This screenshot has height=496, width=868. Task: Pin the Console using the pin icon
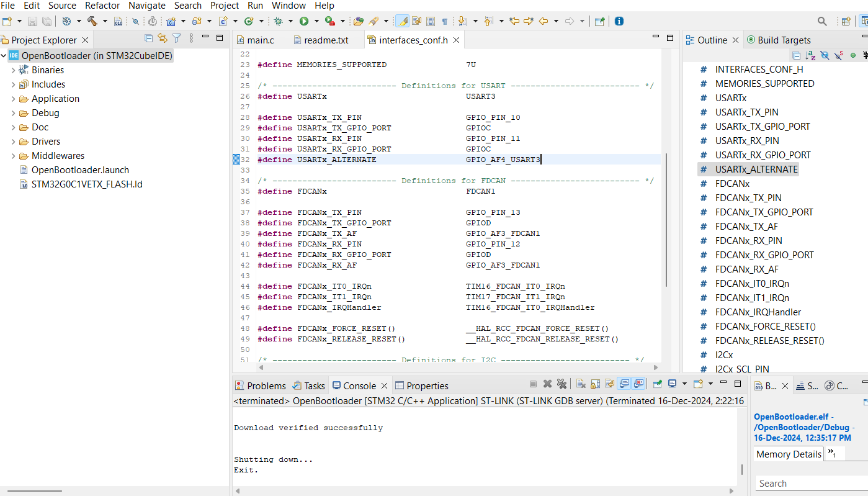click(657, 384)
